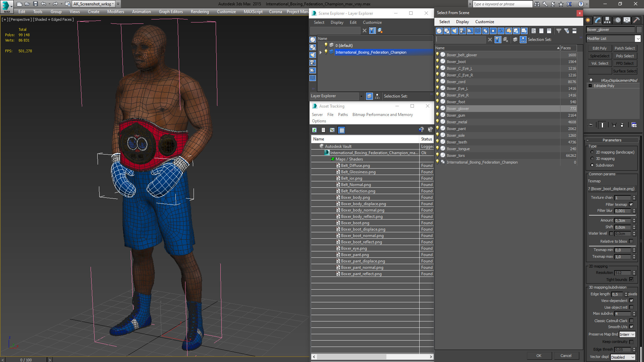Click the Layer Explorer sort-by-layer icon

point(369,96)
